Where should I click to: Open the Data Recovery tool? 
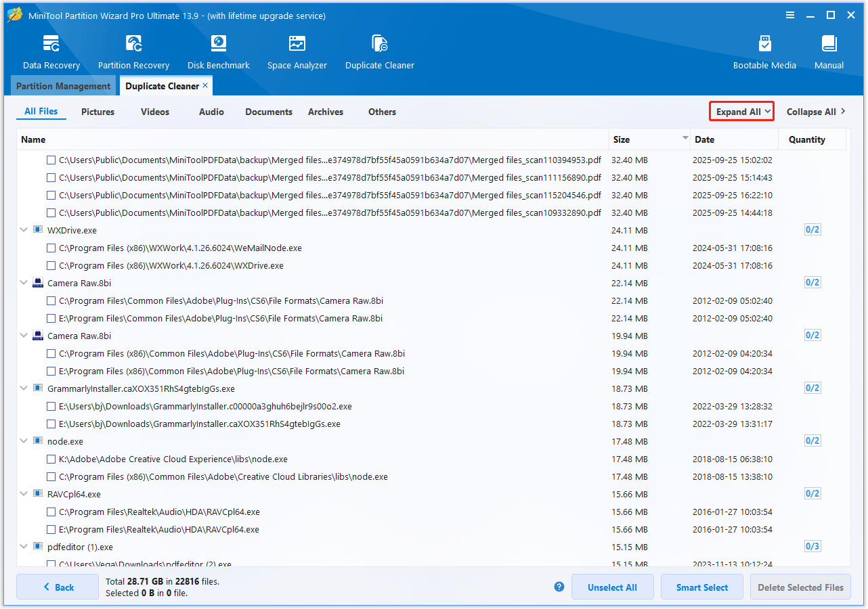tap(51, 52)
